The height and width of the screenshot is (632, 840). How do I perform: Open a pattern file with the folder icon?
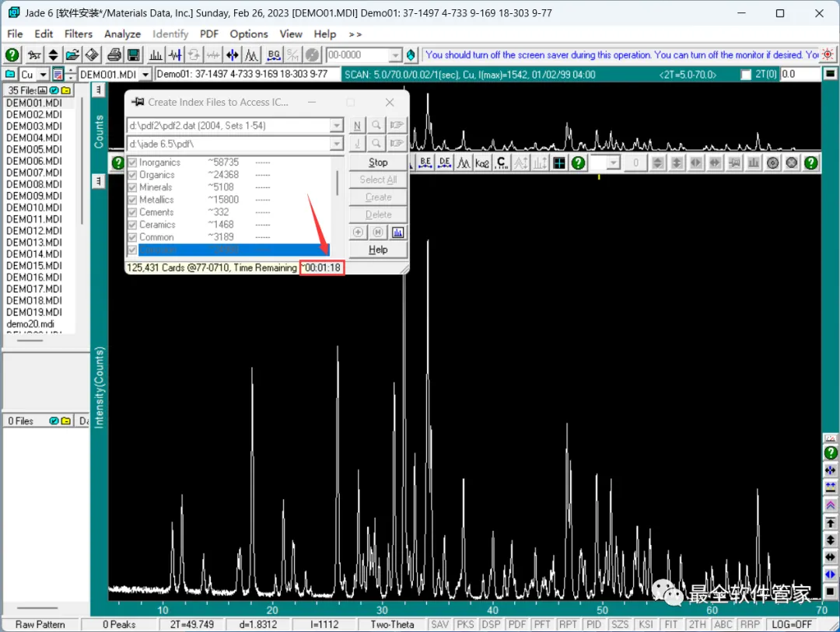coord(72,54)
